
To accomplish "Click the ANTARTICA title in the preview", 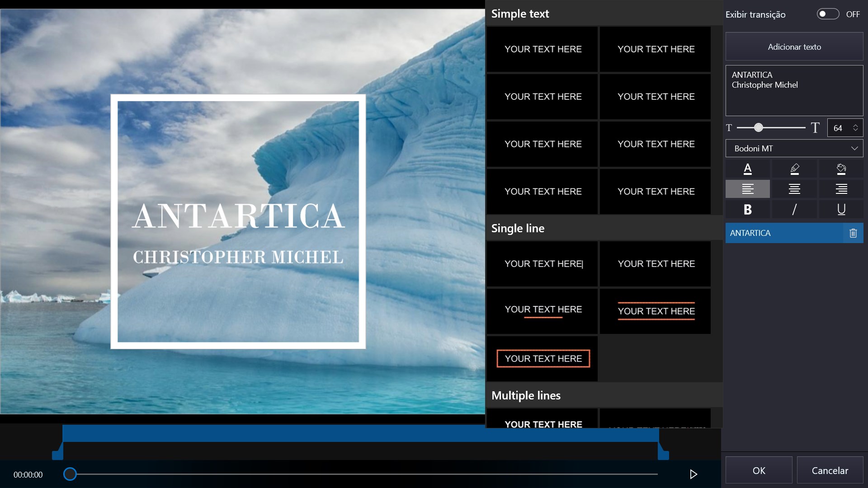I will tap(238, 216).
